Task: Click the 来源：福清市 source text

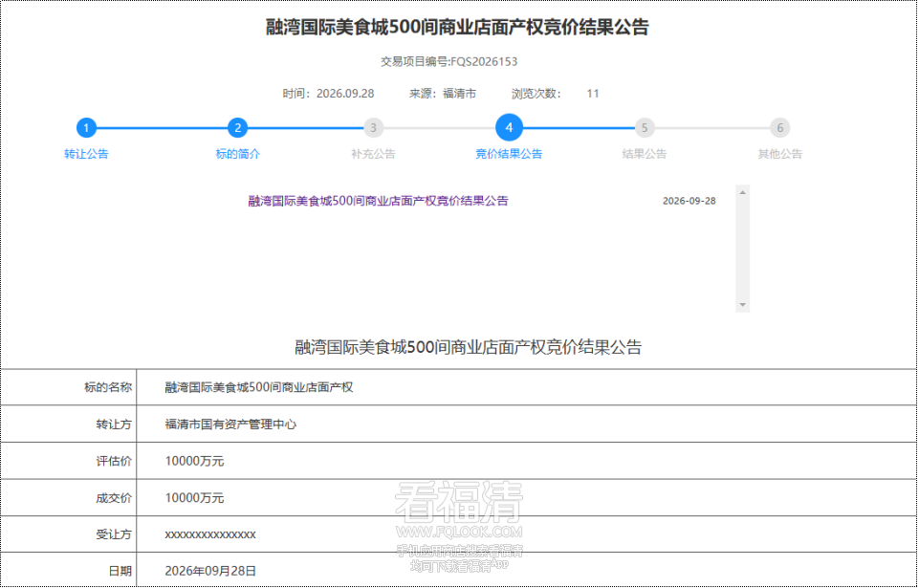Action: pos(443,94)
